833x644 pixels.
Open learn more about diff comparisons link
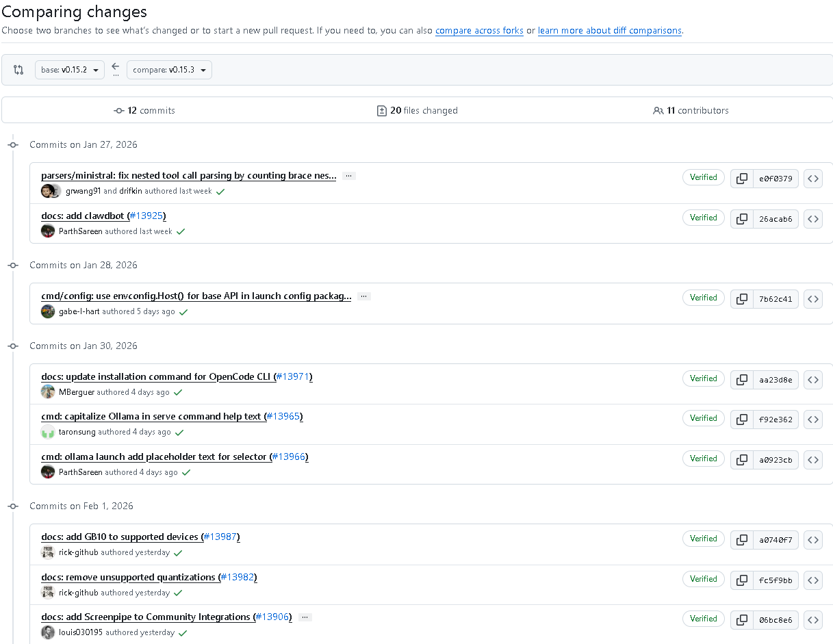point(610,31)
